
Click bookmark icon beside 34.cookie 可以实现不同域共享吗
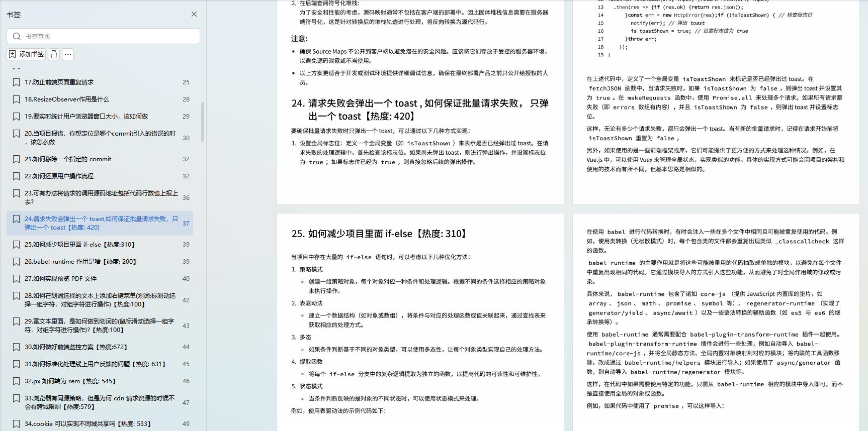[16, 423]
